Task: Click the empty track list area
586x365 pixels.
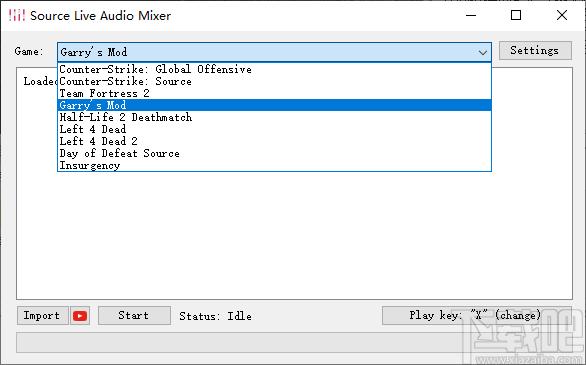Action: (294, 235)
